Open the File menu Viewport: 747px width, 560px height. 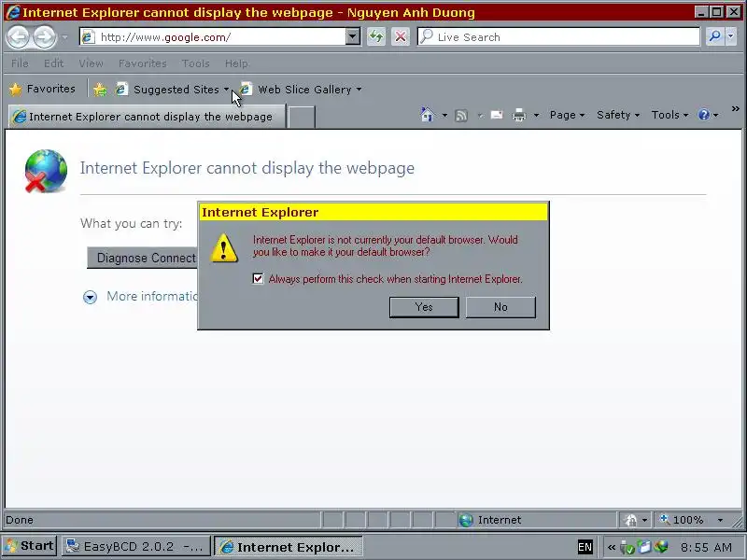(20, 63)
